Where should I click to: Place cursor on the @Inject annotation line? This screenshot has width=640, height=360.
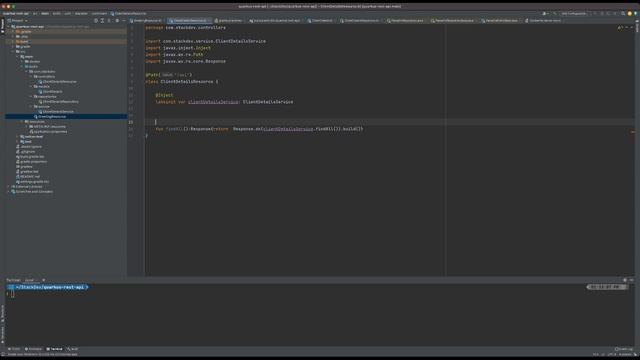coord(164,95)
